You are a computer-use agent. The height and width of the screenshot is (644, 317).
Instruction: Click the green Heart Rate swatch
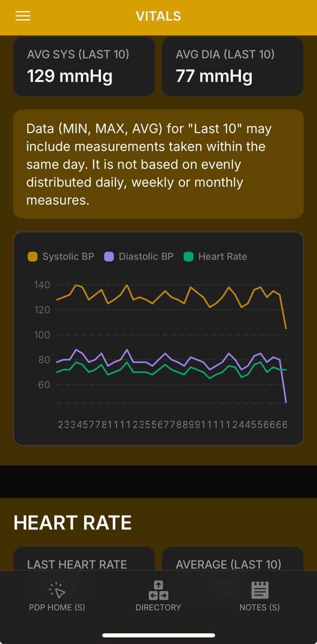tap(188, 257)
